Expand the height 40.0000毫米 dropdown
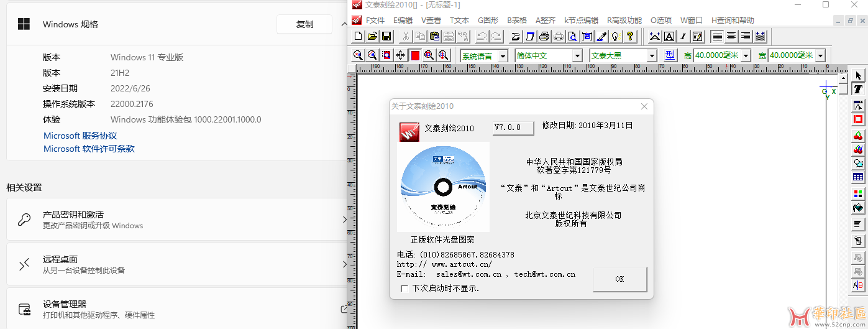This screenshot has height=329, width=868. (x=746, y=55)
